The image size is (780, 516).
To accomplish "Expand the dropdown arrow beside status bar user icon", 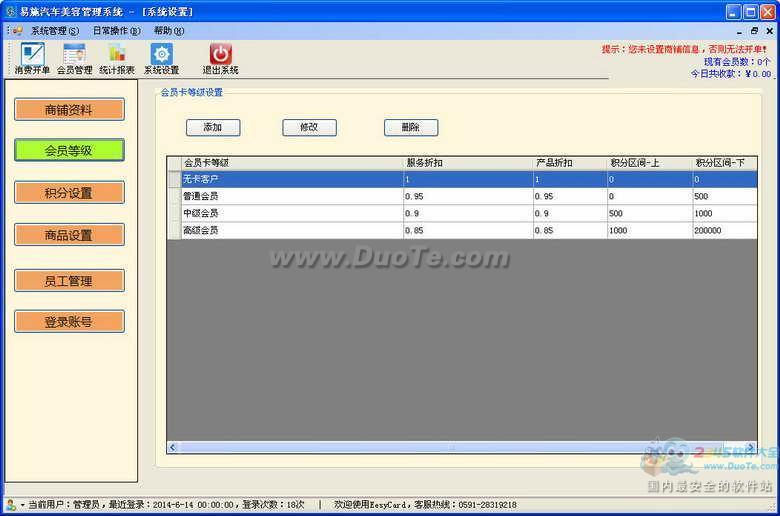I will (22, 505).
